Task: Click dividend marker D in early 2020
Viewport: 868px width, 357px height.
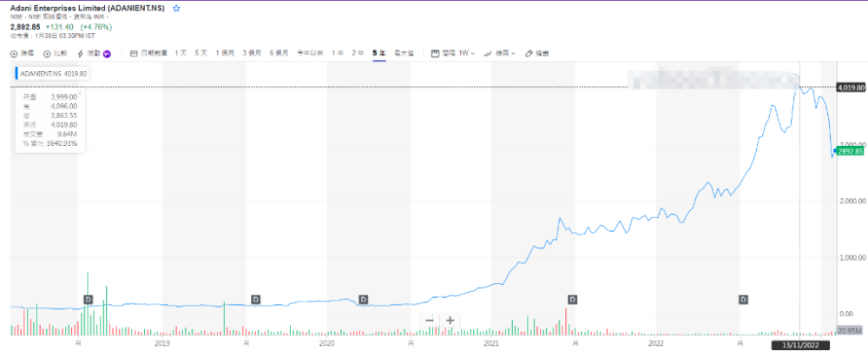Action: tap(363, 300)
